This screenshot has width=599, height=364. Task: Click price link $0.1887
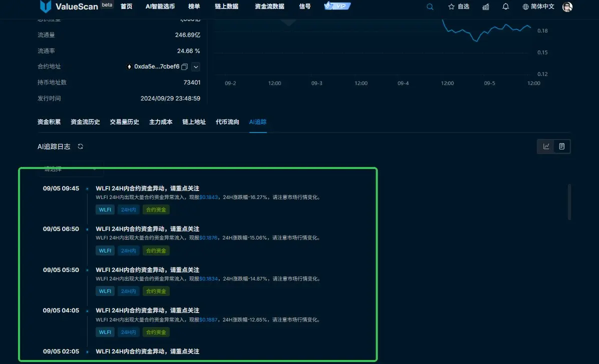[209, 319]
